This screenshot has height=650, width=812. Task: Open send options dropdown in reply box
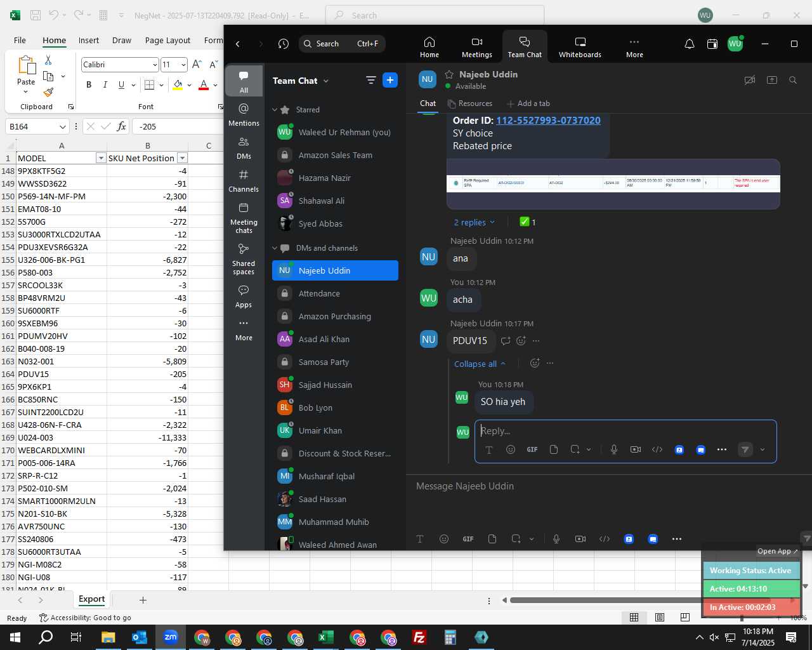[x=763, y=449]
